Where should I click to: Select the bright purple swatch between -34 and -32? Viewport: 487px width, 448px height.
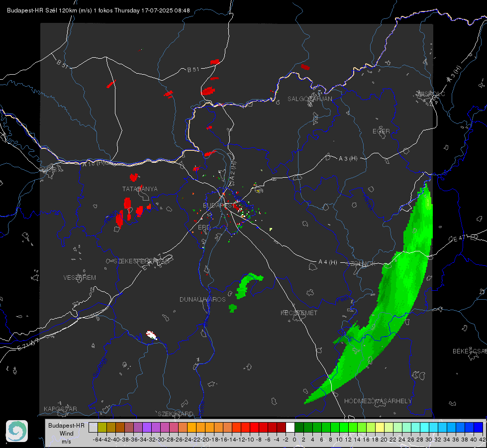coord(147,427)
